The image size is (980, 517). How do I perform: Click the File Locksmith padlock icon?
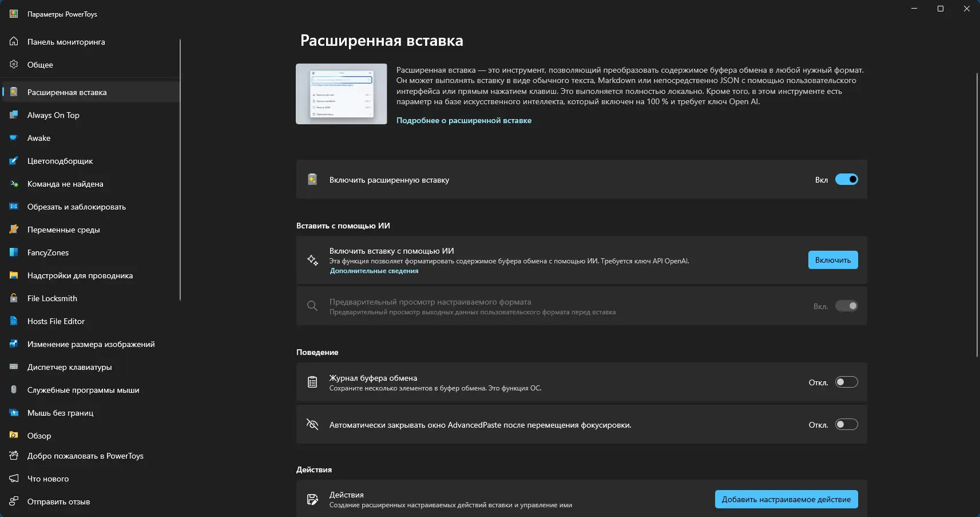14,298
